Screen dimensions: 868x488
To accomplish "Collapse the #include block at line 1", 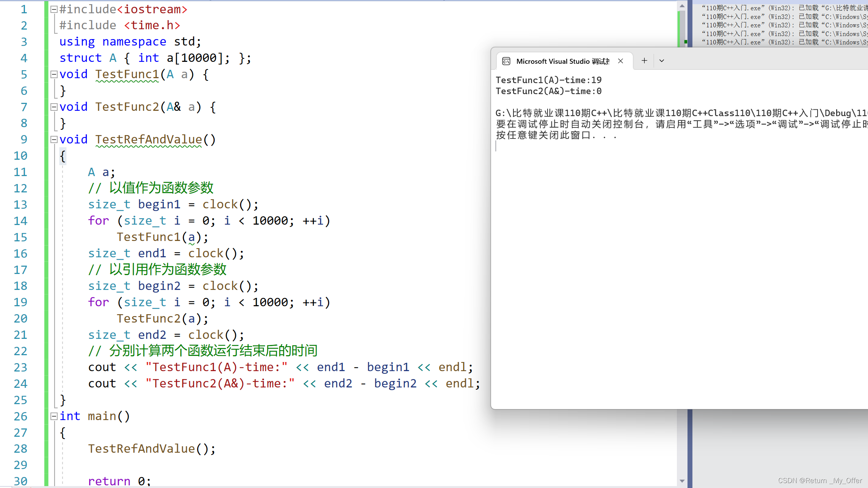I will 54,9.
